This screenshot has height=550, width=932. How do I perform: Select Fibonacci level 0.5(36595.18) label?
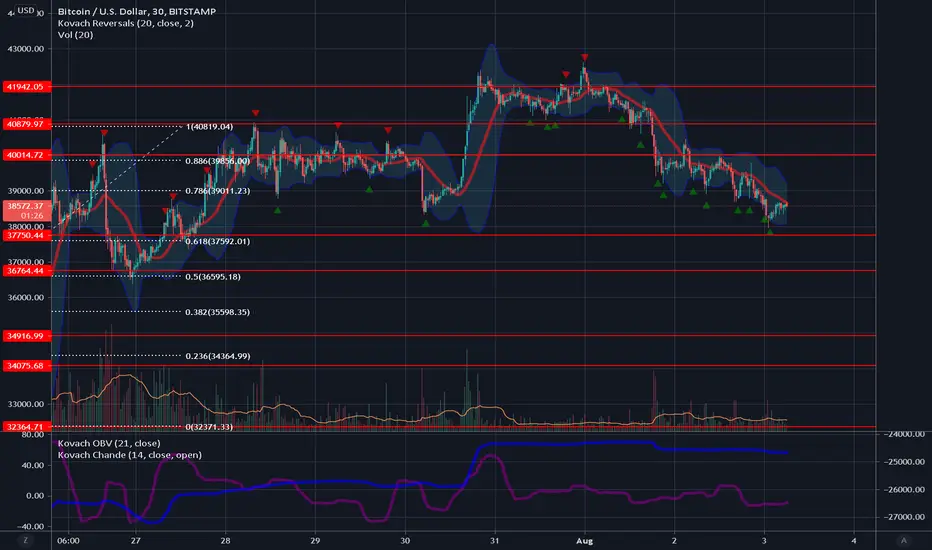point(213,276)
